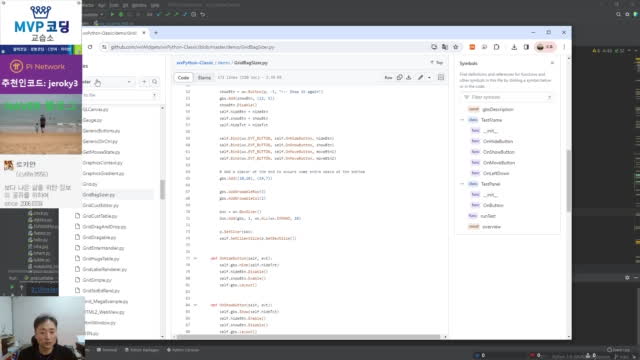
Task: Close the Symbols panel
Action: [x=552, y=63]
